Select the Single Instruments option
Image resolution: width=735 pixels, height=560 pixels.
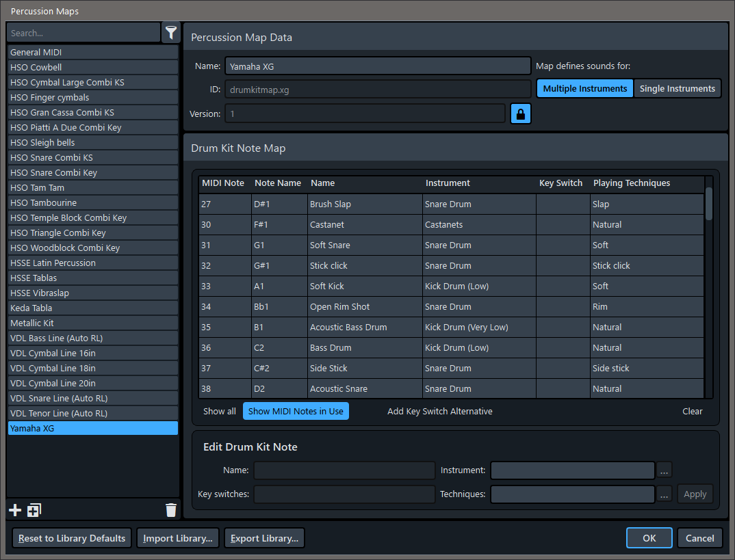tap(677, 88)
